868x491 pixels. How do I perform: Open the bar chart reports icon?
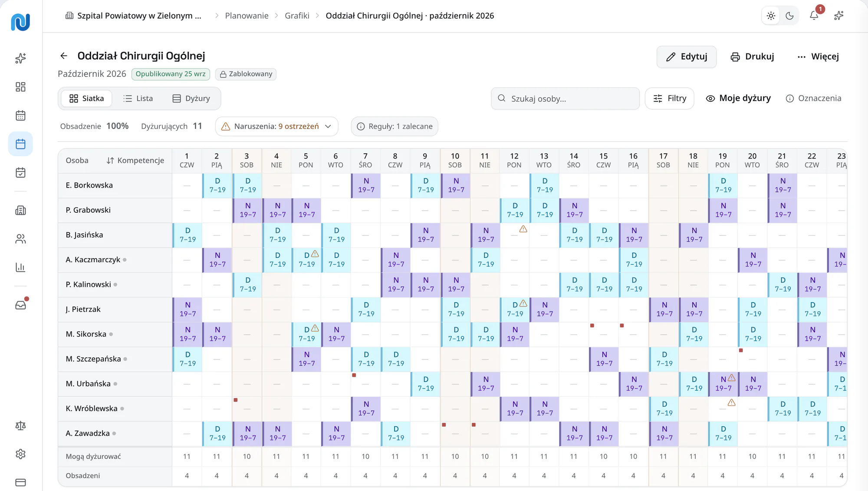(20, 267)
